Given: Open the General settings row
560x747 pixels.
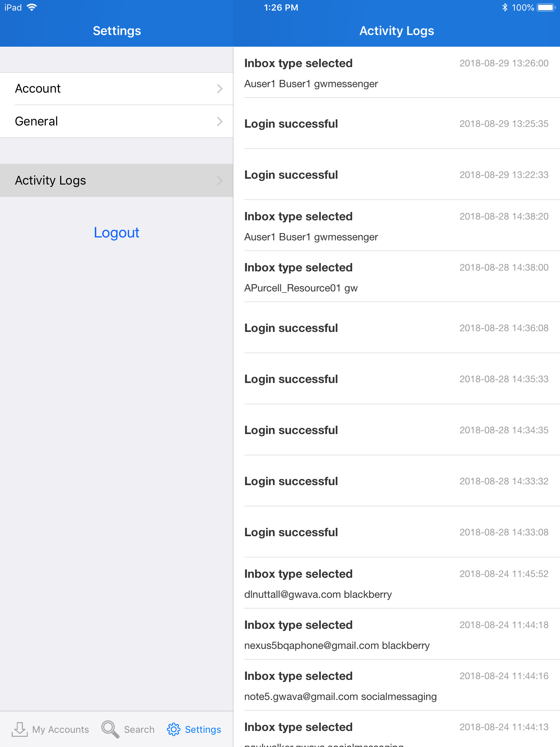Looking at the screenshot, I should point(109,121).
